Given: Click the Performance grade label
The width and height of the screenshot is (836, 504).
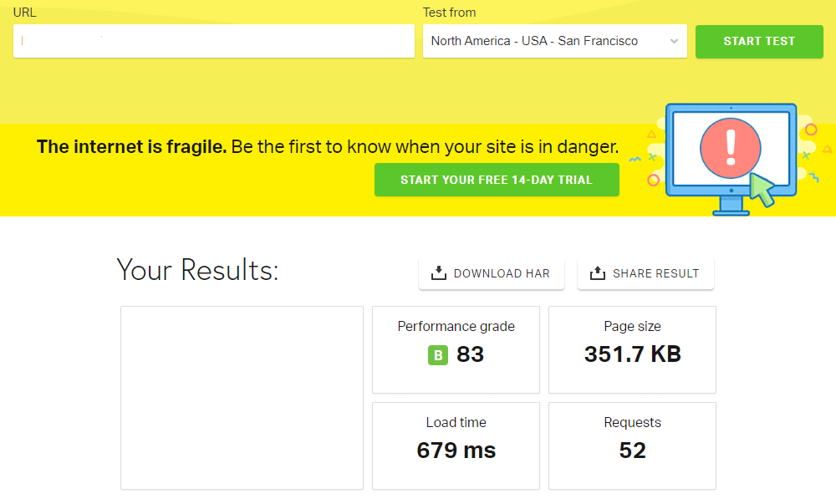Looking at the screenshot, I should coord(456,326).
